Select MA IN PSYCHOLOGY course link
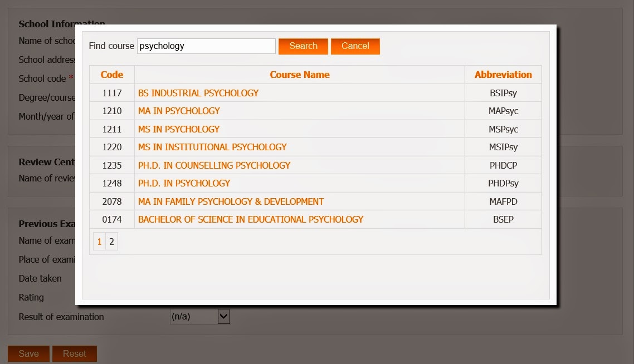Viewport: 634px width, 364px height. [179, 111]
